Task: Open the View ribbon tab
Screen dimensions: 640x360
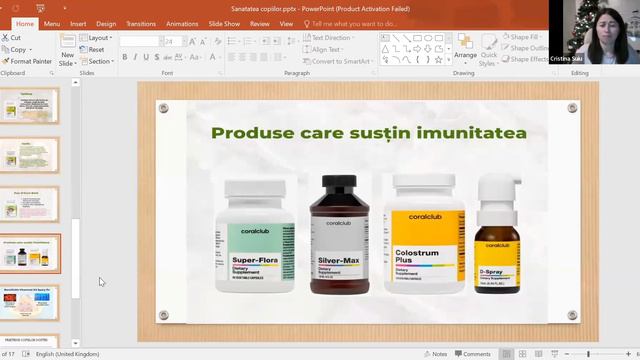Action: tap(286, 24)
